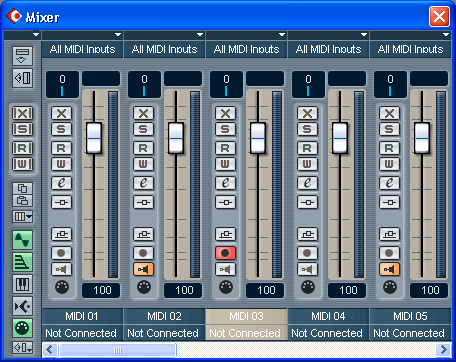Disable sends on the MIDI 01 channel

[61, 234]
